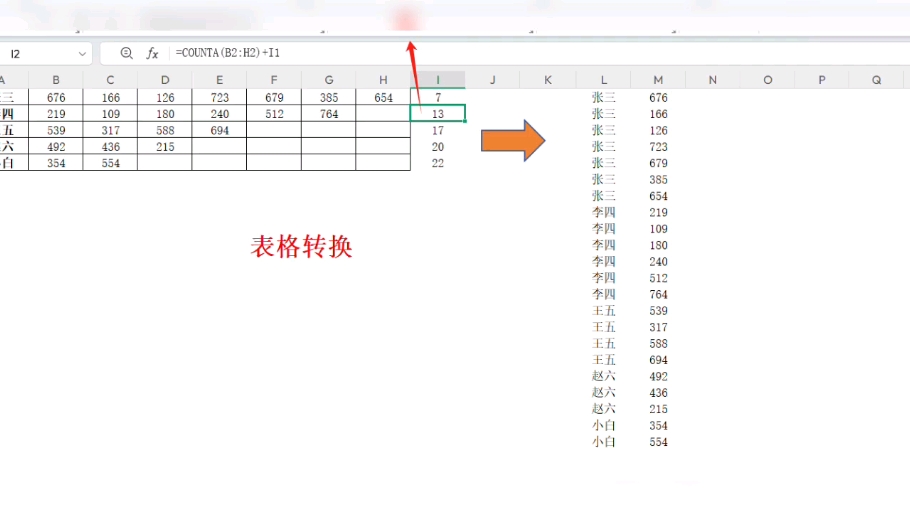Click cell containing 317 in column C
This screenshot has width=910, height=512.
(110, 130)
